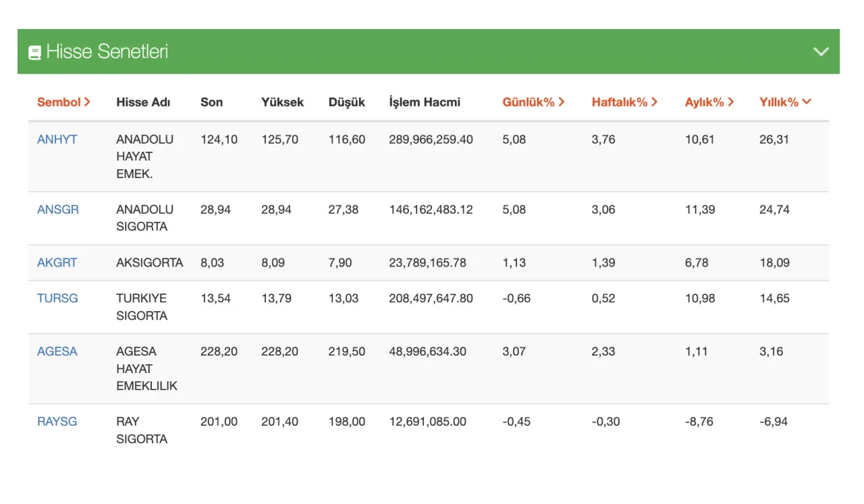The width and height of the screenshot is (864, 504).
Task: Open the ANSGR stock link
Action: pyautogui.click(x=58, y=210)
